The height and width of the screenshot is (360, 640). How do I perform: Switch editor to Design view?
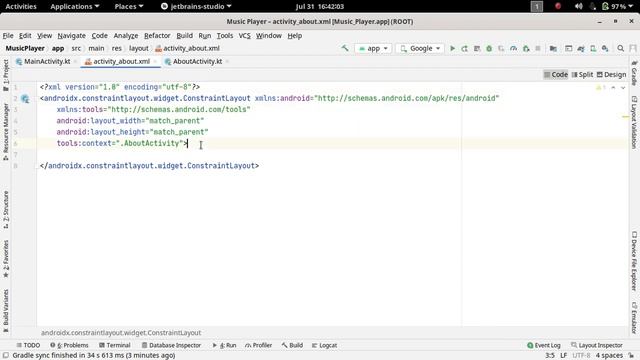(611, 75)
